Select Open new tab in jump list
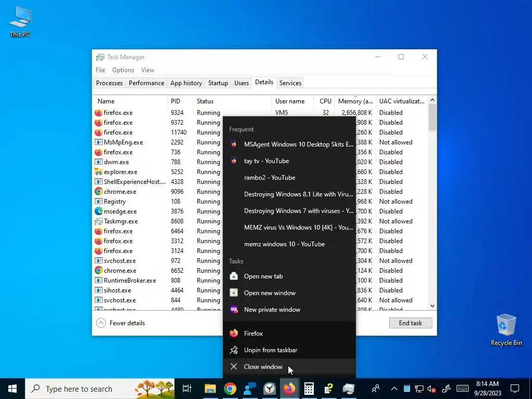The image size is (532, 399). tap(289, 276)
